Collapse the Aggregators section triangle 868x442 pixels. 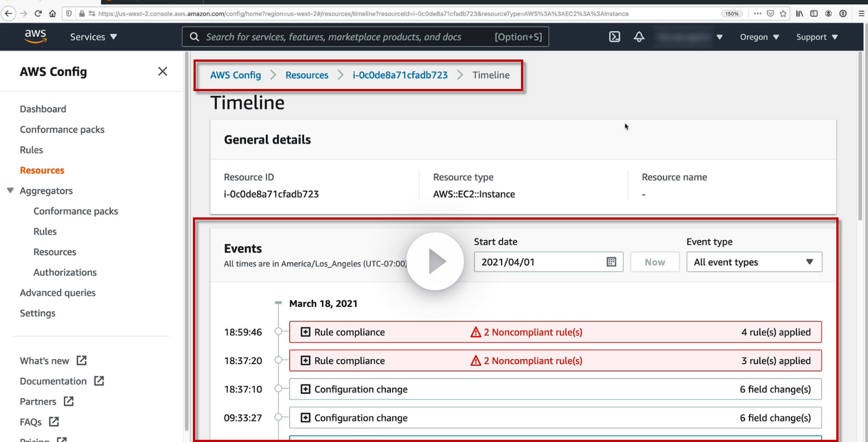point(10,190)
